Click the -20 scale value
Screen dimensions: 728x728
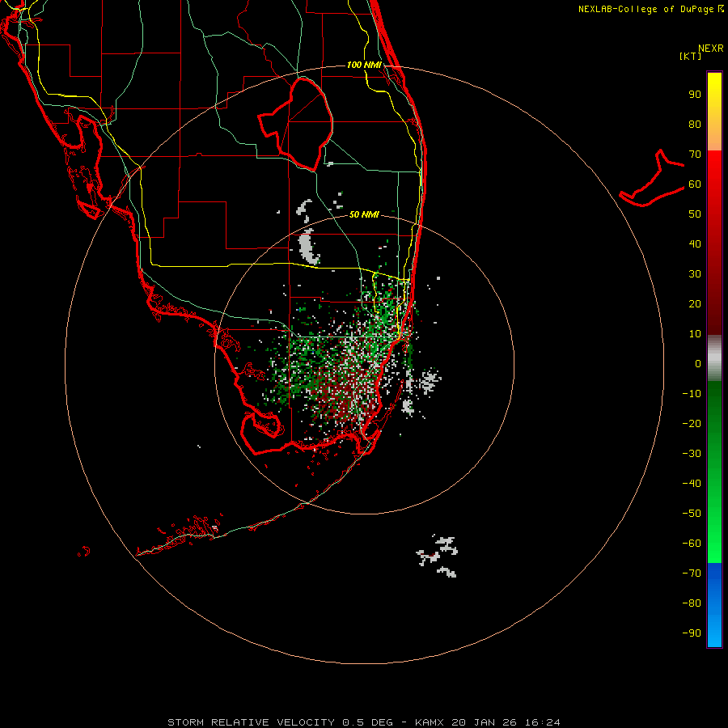(692, 424)
